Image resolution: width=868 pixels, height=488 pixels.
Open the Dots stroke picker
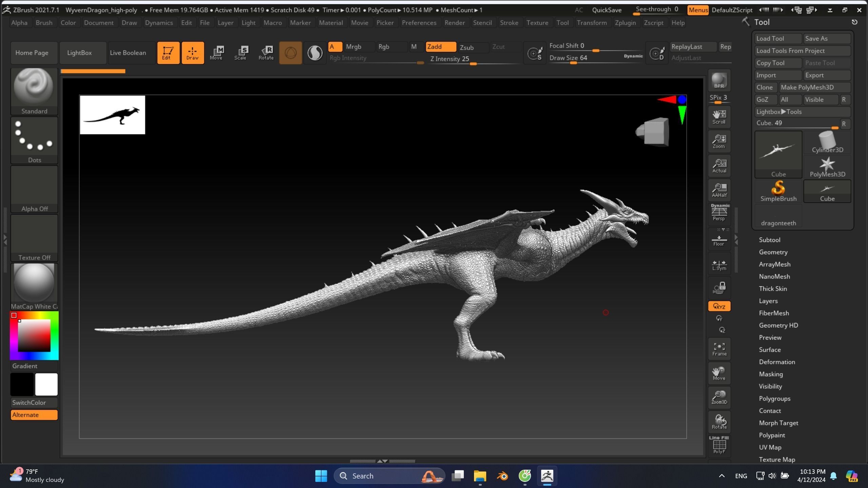click(x=34, y=140)
